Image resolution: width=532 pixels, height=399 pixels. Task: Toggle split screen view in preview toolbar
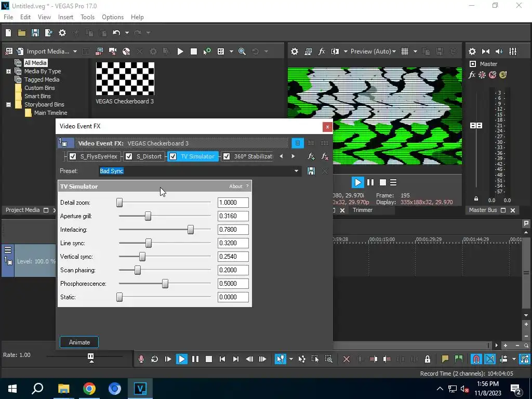(x=335, y=51)
